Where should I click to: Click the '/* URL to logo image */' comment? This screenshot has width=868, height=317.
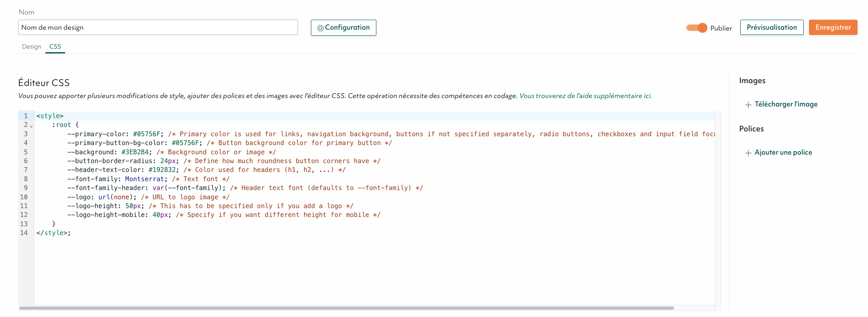pos(185,197)
